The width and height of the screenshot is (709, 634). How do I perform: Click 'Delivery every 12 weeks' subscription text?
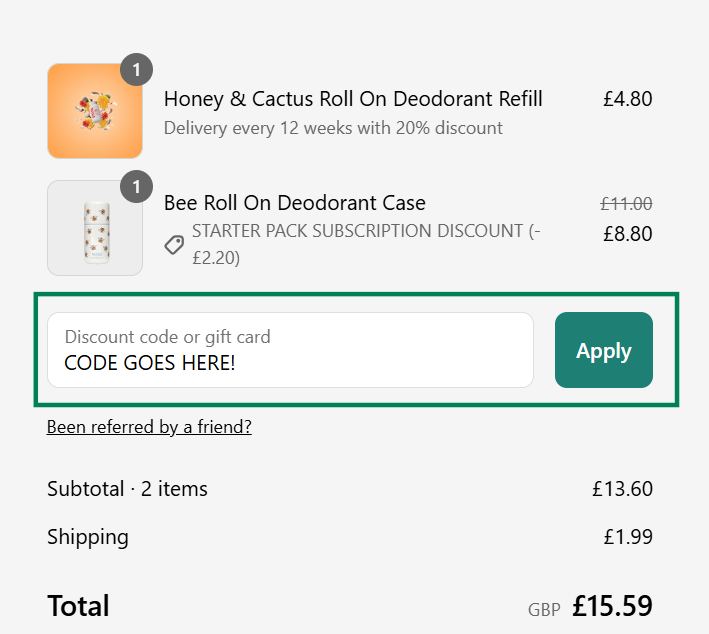coord(333,128)
